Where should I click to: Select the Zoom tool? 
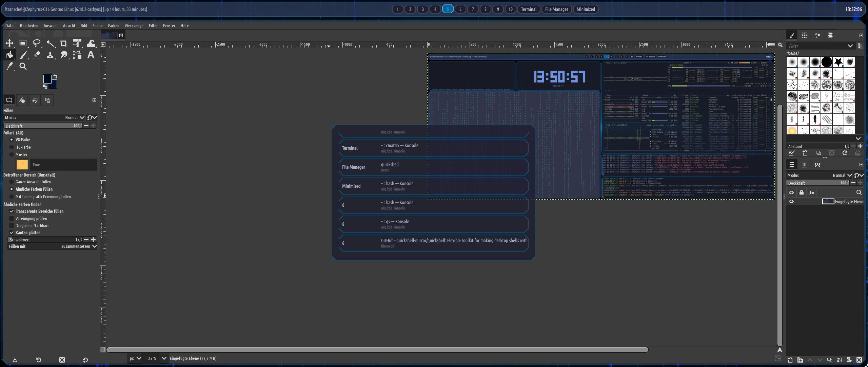(x=23, y=66)
